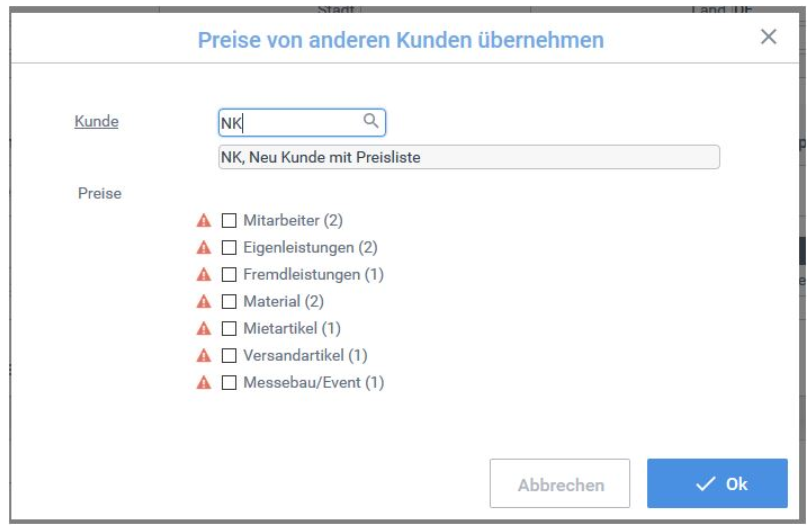
Task: Click the warning triangle next to Eigenleistungen
Action: 204,248
